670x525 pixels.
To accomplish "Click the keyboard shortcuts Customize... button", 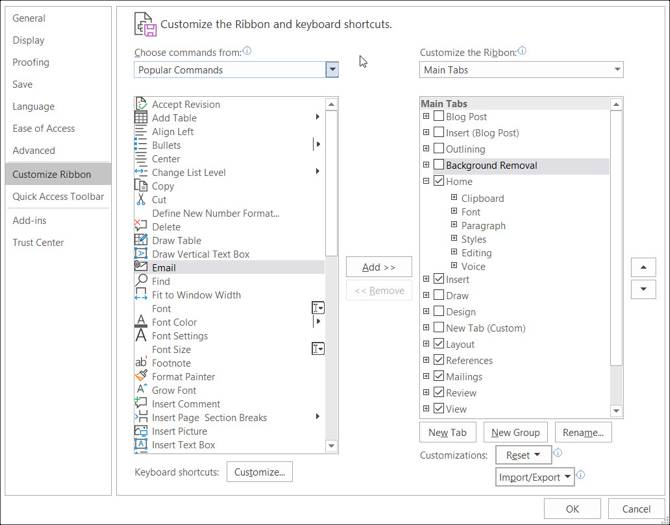I will pyautogui.click(x=259, y=472).
